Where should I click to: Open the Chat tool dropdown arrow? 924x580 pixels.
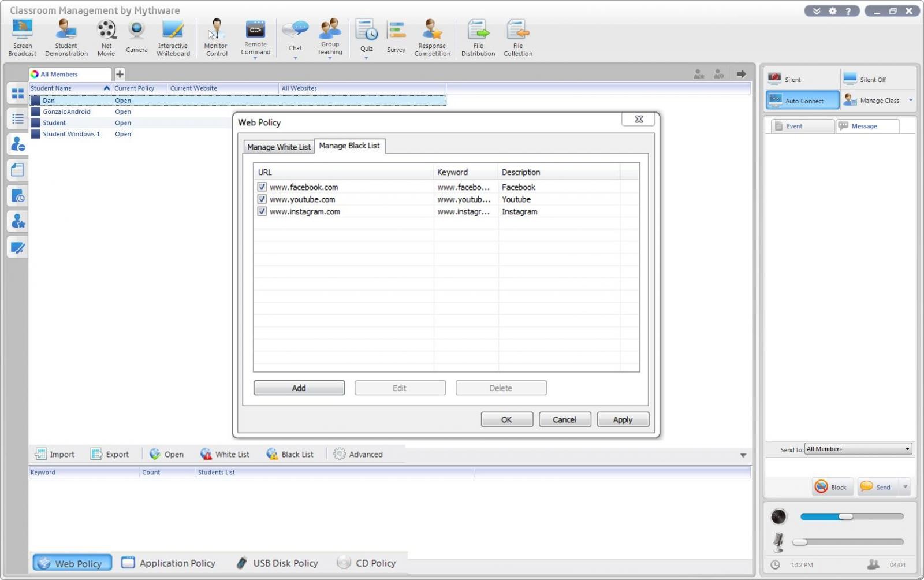(295, 57)
